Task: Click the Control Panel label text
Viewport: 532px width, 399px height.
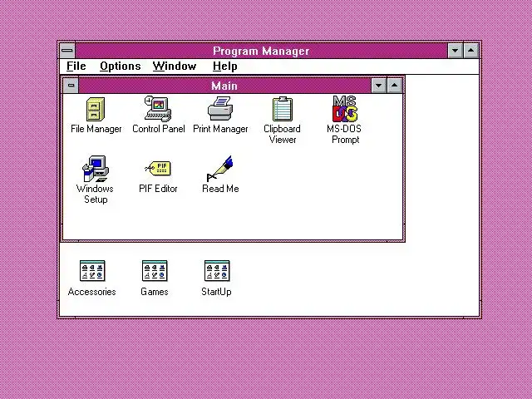Action: point(159,129)
